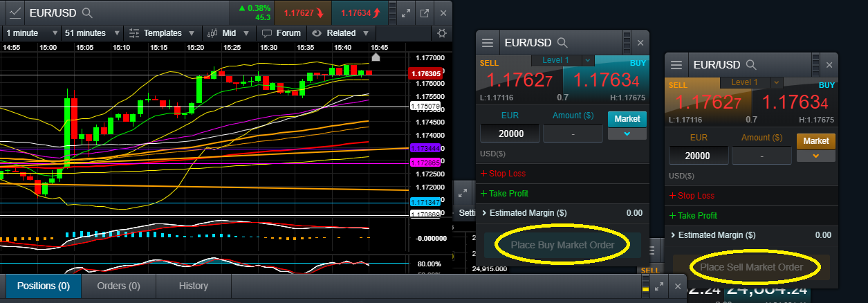Click the 0.38% change indicator in chart header
Image resolution: width=868 pixels, height=303 pixels.
[254, 8]
